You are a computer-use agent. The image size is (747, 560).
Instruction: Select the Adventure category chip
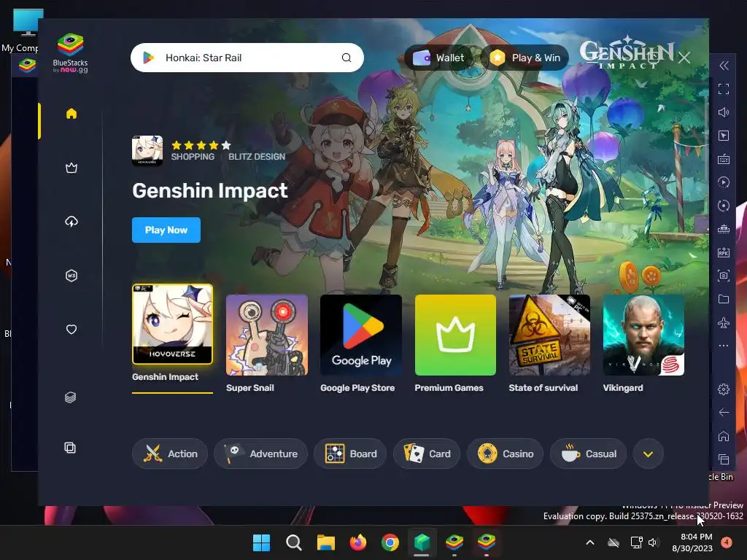coord(260,454)
